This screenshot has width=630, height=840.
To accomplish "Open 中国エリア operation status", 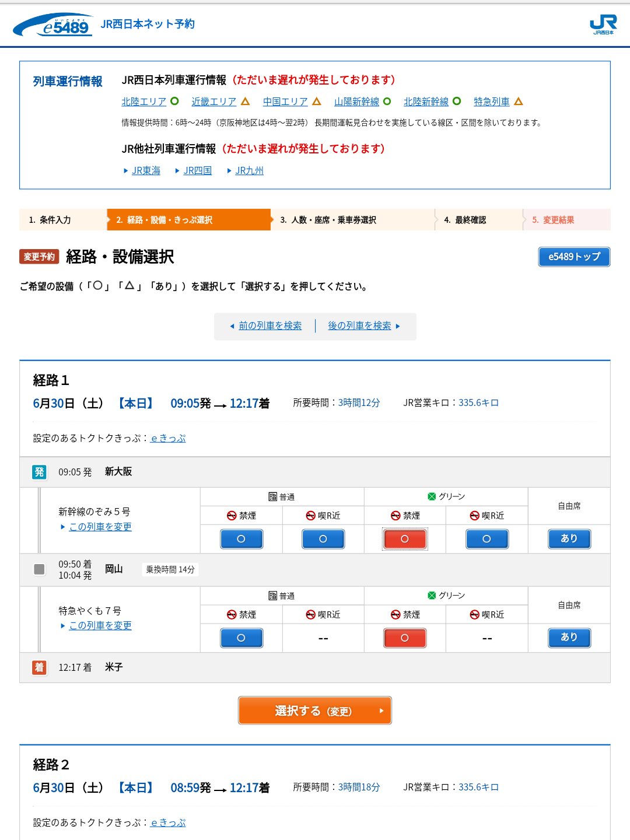I will point(285,101).
